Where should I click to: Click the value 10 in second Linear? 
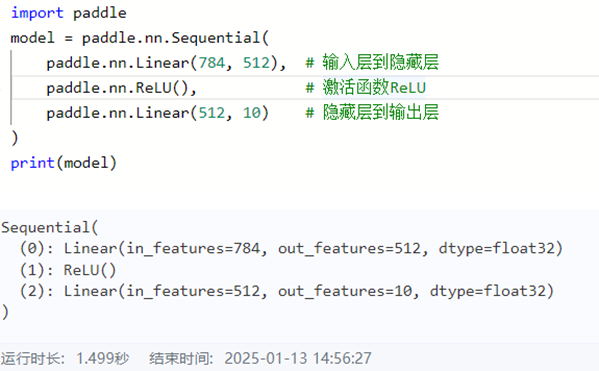(252, 113)
